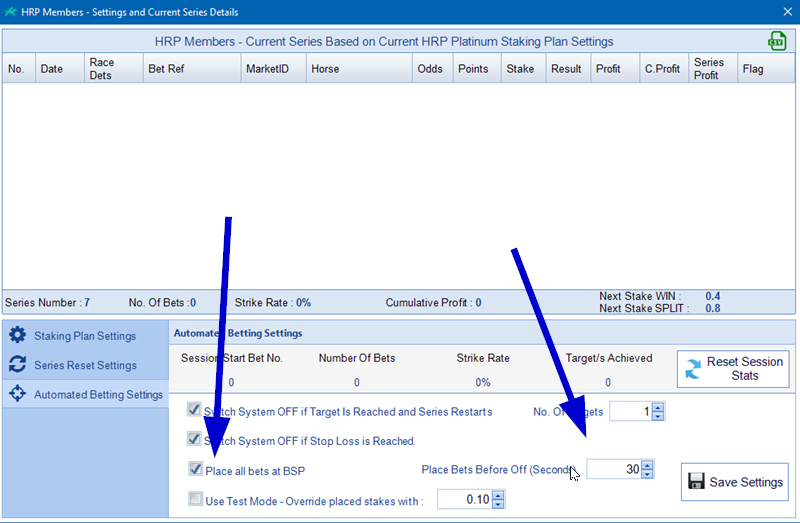
Task: Click the 'Series Number : 7' text
Action: (47, 303)
